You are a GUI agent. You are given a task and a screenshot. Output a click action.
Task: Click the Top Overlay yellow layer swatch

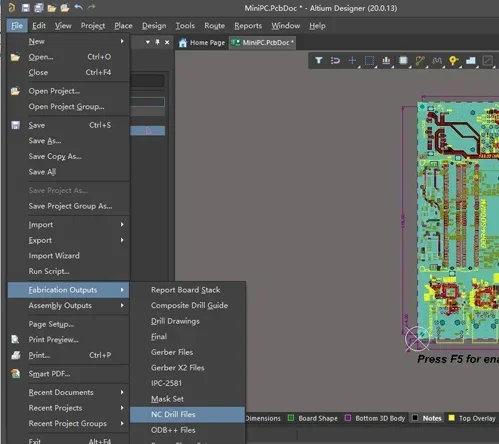[451, 418]
